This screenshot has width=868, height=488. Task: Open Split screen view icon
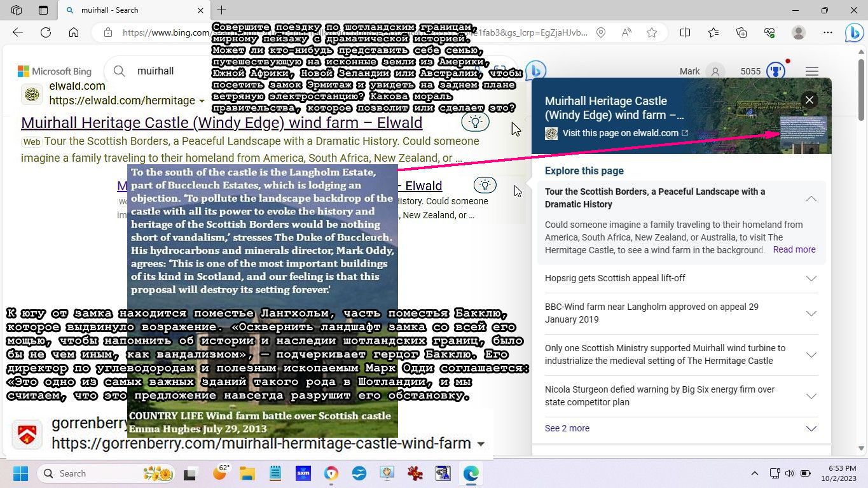(685, 32)
